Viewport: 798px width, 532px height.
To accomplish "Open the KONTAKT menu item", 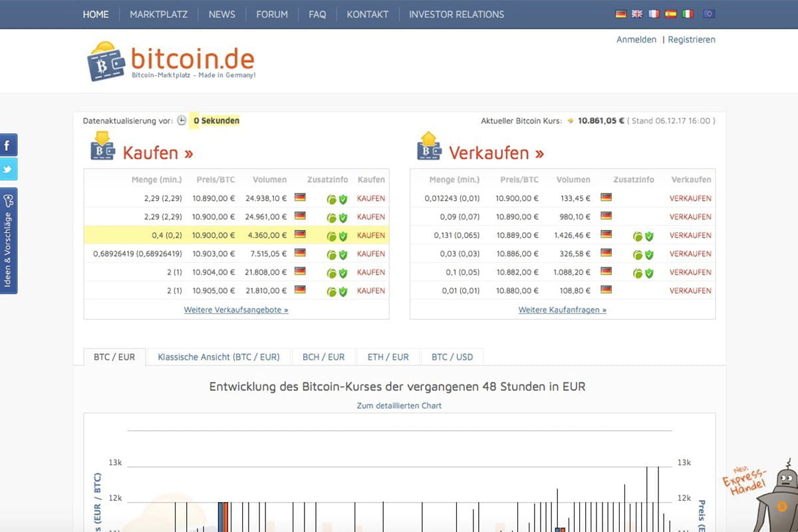I will [x=368, y=14].
